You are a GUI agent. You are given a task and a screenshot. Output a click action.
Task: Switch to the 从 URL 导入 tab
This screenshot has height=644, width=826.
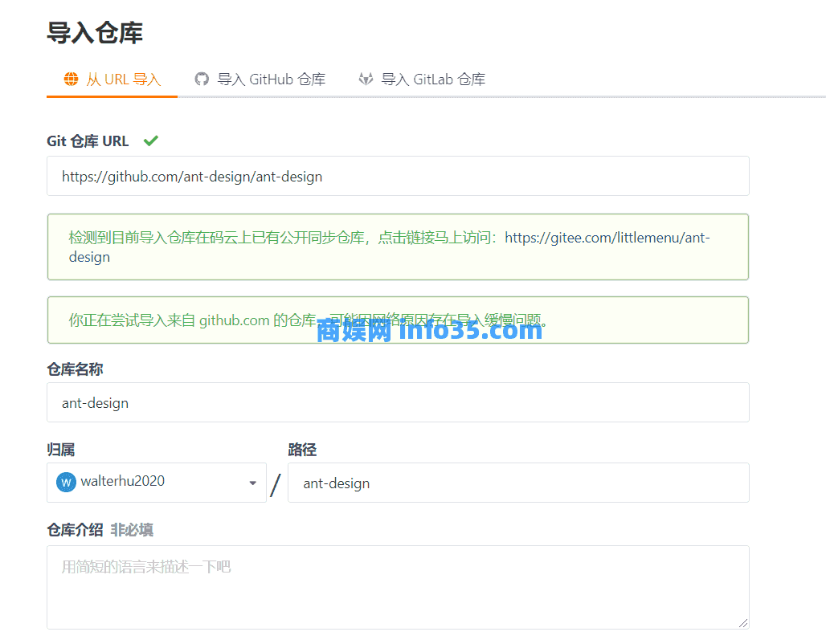[112, 79]
